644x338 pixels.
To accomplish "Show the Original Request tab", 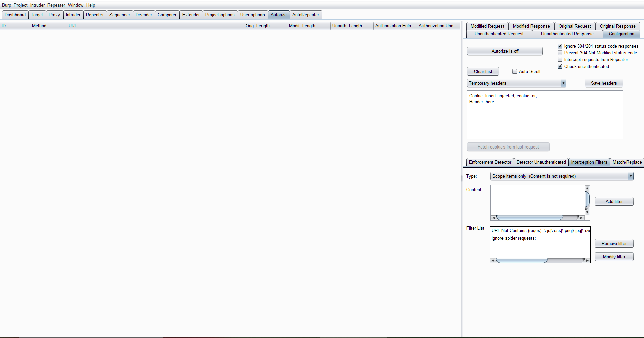I will 575,26.
